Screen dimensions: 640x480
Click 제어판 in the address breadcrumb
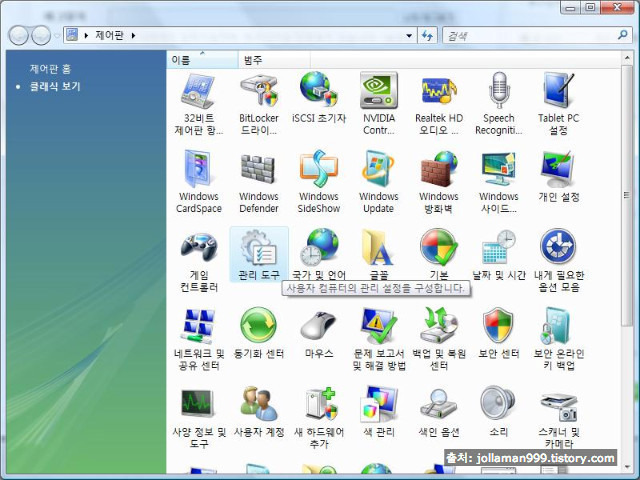(109, 36)
